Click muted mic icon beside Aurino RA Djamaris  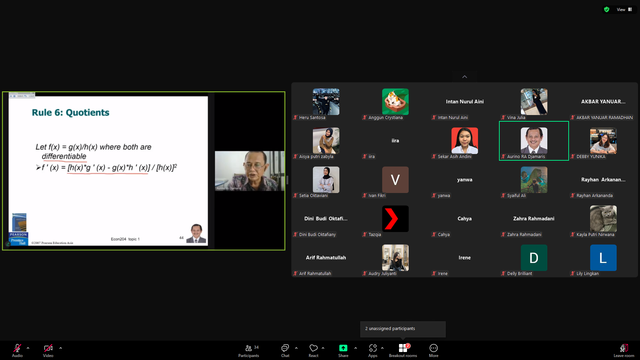(503, 157)
